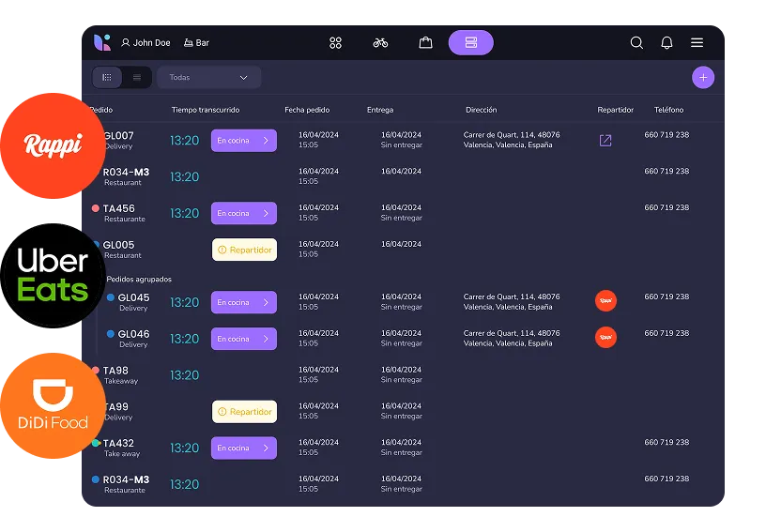This screenshot has height=532, width=766.
Task: Click the app logo in the top bar
Action: pyautogui.click(x=102, y=42)
